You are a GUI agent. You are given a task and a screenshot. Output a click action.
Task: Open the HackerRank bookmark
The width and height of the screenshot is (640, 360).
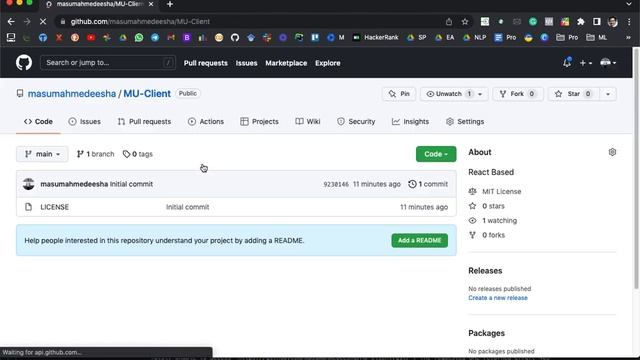click(376, 38)
